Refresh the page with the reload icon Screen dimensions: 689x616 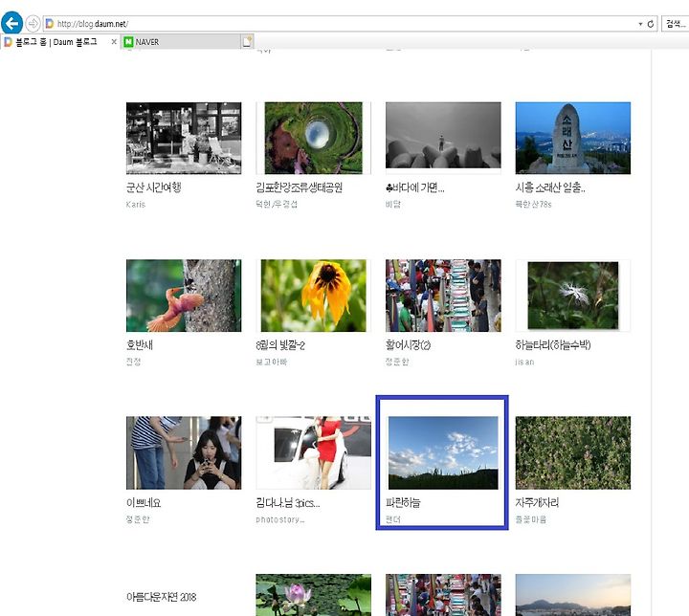pyautogui.click(x=651, y=24)
